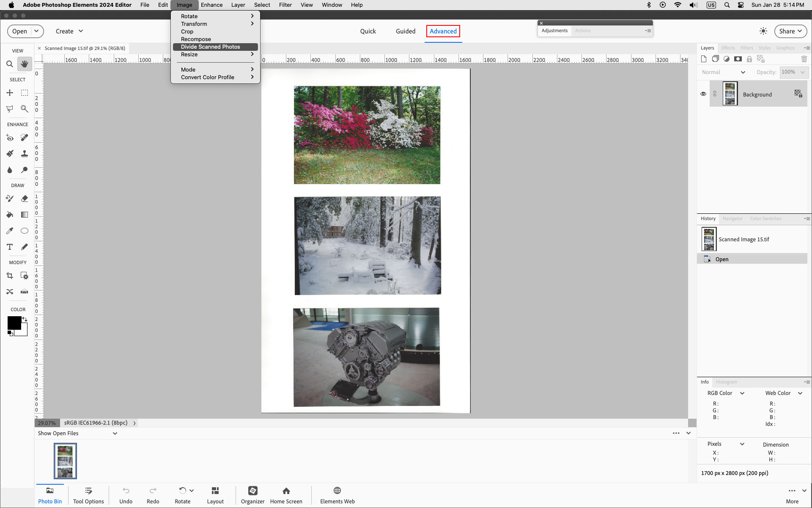Select the Eraser tool
The image size is (812, 508).
(24, 199)
